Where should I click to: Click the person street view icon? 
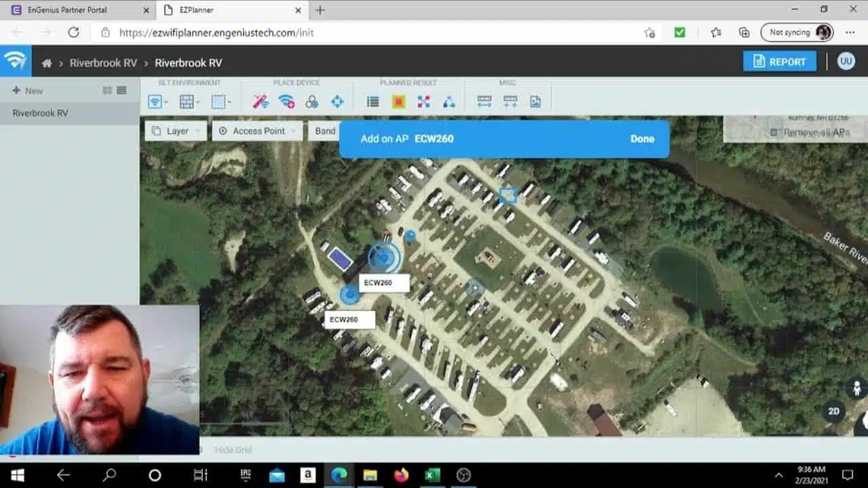coord(856,389)
